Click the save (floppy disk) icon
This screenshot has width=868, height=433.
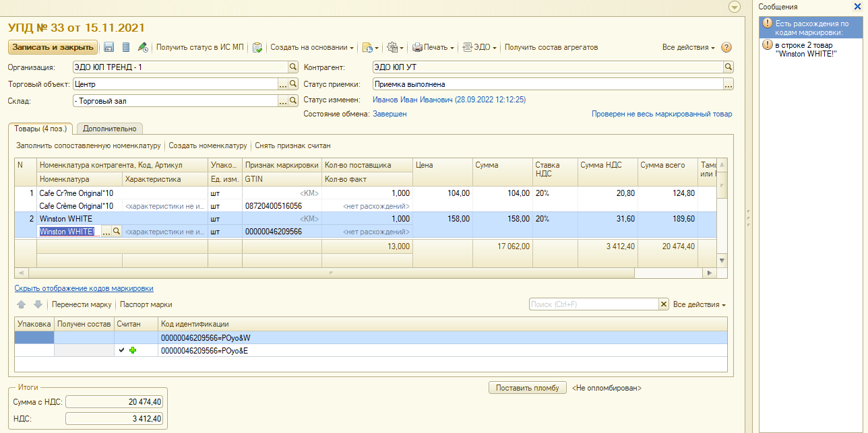coord(108,47)
